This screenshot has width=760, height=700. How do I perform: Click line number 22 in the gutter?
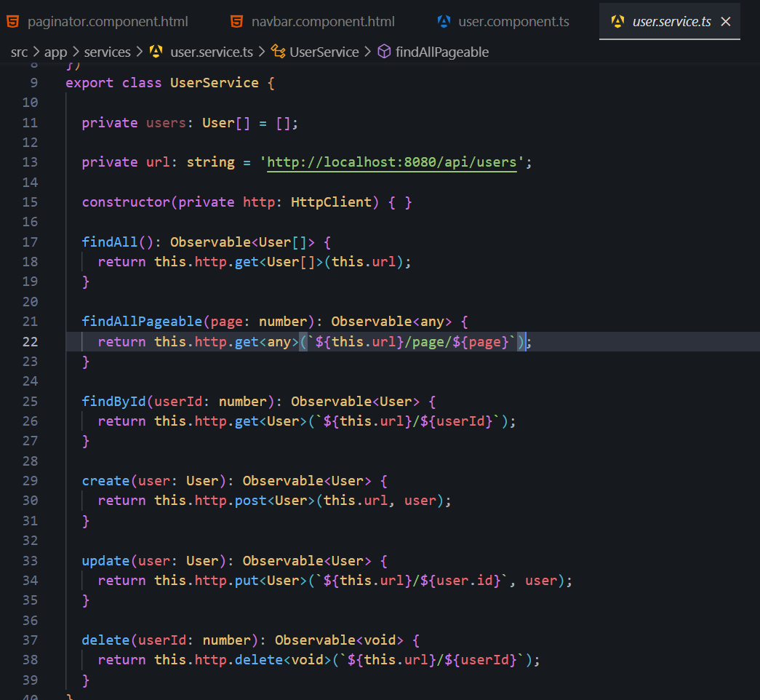click(30, 341)
